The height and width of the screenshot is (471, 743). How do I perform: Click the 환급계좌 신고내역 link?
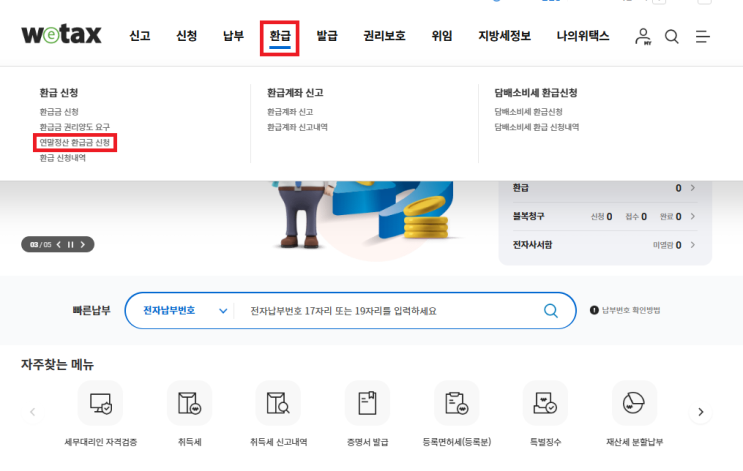[297, 127]
